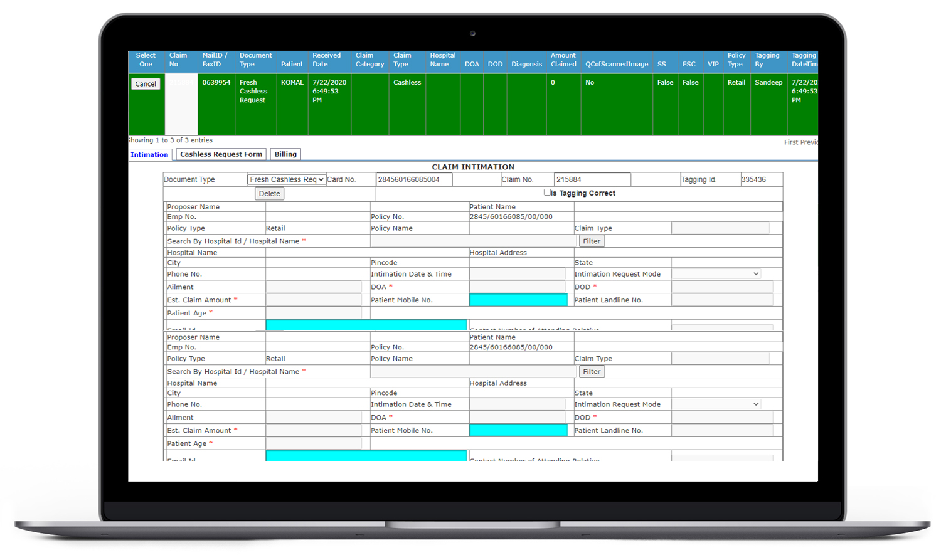Screen dimensions: 941x560
Task: Click the Patient Age field in upper form
Action: [313, 313]
